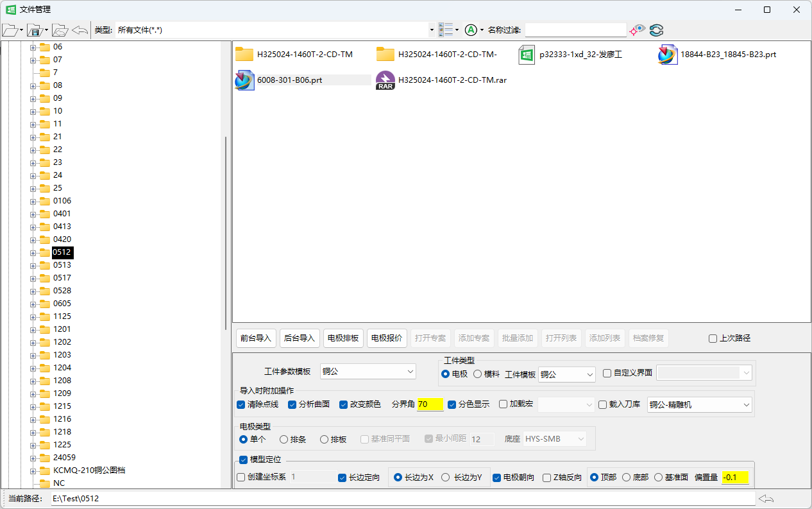The height and width of the screenshot is (509, 812).
Task: Click 电极报价 button
Action: pos(387,338)
